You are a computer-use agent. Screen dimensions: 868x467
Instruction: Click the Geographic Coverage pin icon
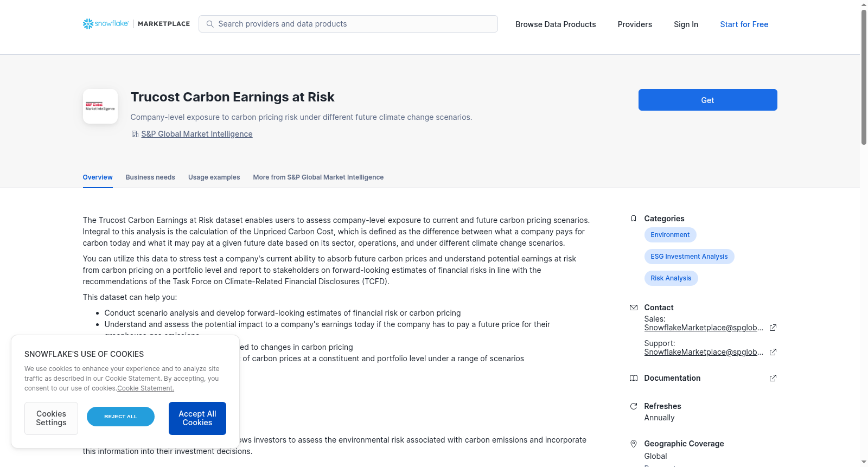[x=634, y=444]
